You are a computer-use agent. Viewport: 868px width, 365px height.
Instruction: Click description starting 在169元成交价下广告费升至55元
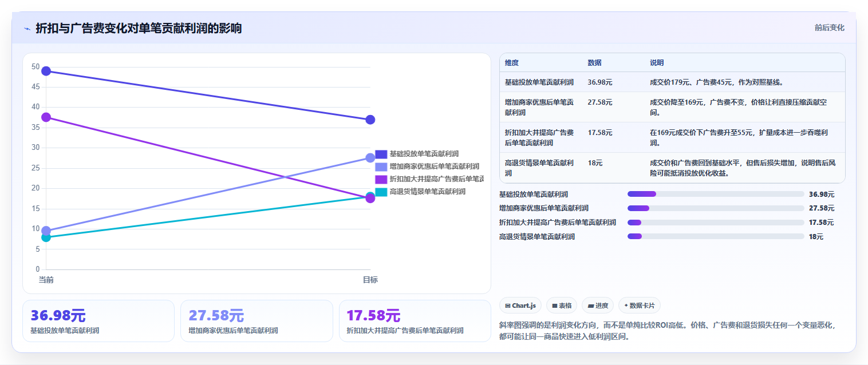pyautogui.click(x=739, y=138)
